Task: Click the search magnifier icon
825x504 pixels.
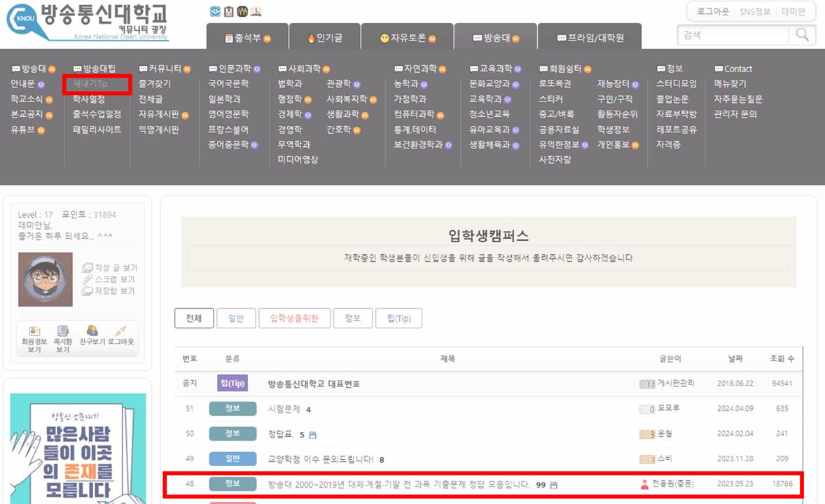Action: point(802,35)
